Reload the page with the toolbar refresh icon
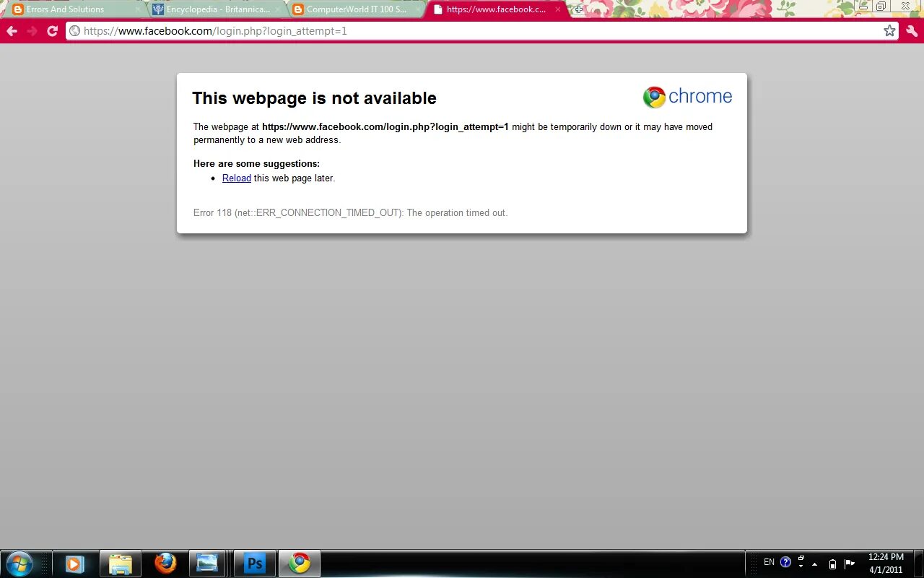Viewport: 924px width, 578px height. (x=52, y=31)
